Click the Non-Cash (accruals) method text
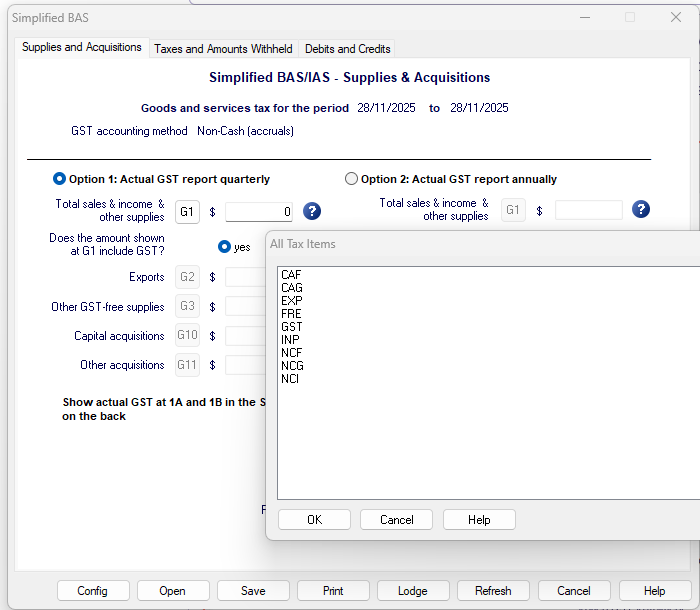 tap(246, 131)
